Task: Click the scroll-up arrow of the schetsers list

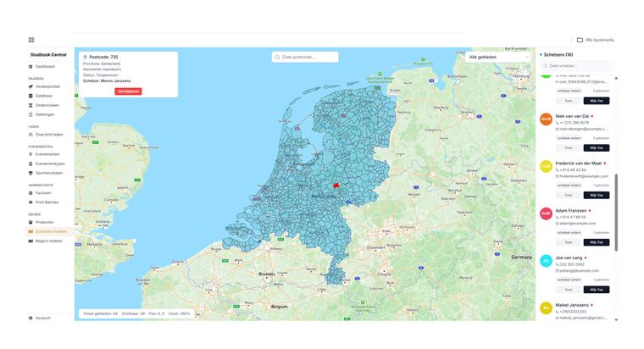Action: 616,78
